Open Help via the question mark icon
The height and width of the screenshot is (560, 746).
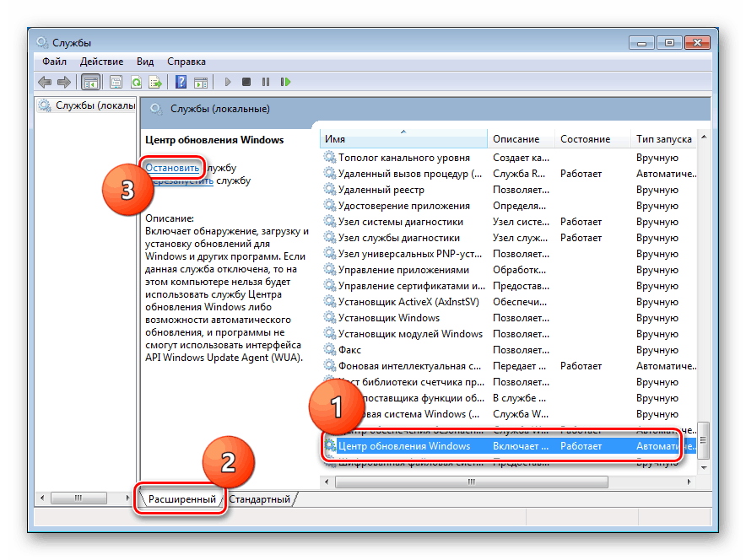(181, 82)
